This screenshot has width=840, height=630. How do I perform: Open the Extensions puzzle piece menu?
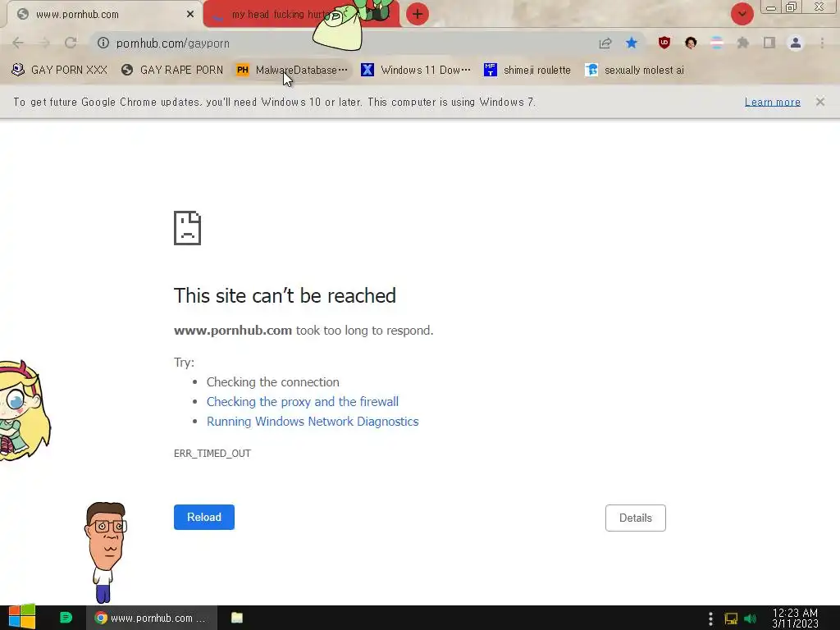743,43
